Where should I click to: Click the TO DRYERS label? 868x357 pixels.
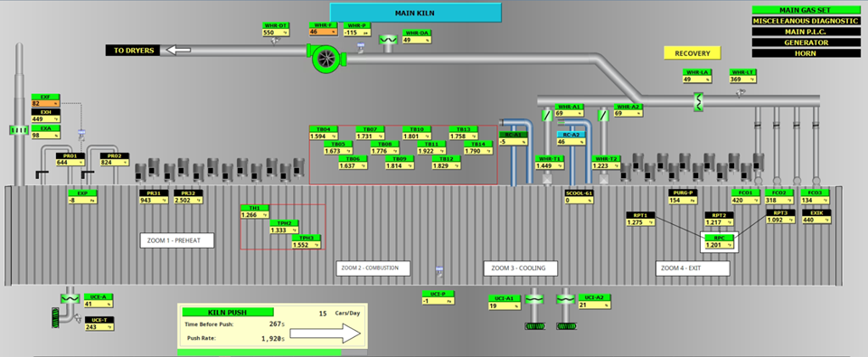point(134,51)
